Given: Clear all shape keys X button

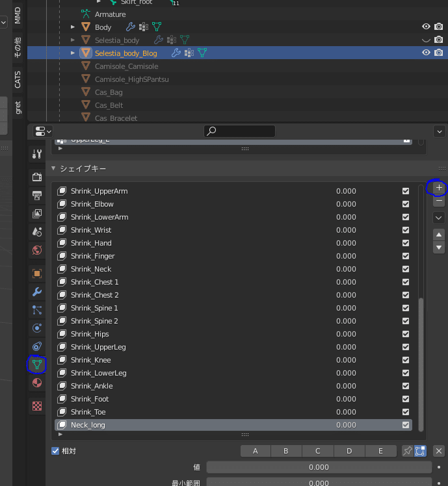Looking at the screenshot, I should click(439, 451).
